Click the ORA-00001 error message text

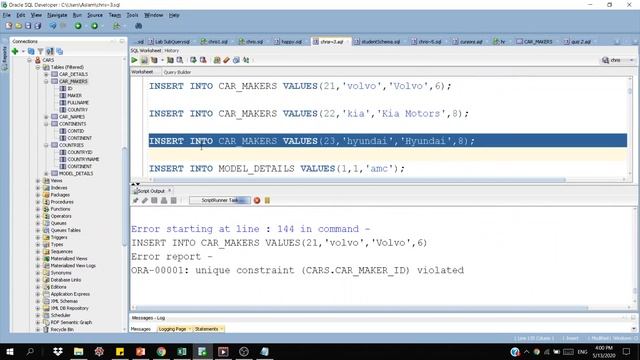click(x=297, y=270)
